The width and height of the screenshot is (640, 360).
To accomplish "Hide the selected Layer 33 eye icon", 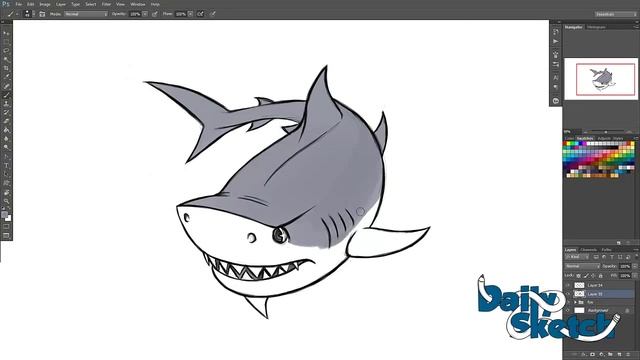I will tap(568, 294).
